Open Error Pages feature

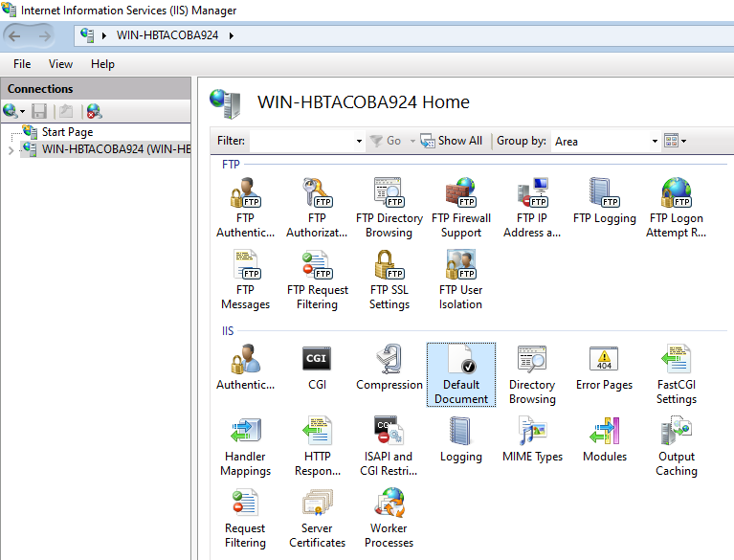(605, 368)
